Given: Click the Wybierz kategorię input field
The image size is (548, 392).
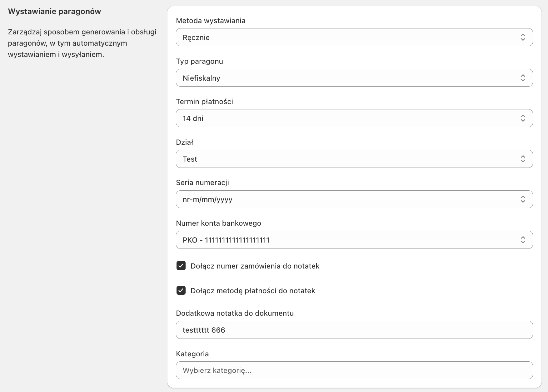Looking at the screenshot, I should (354, 370).
